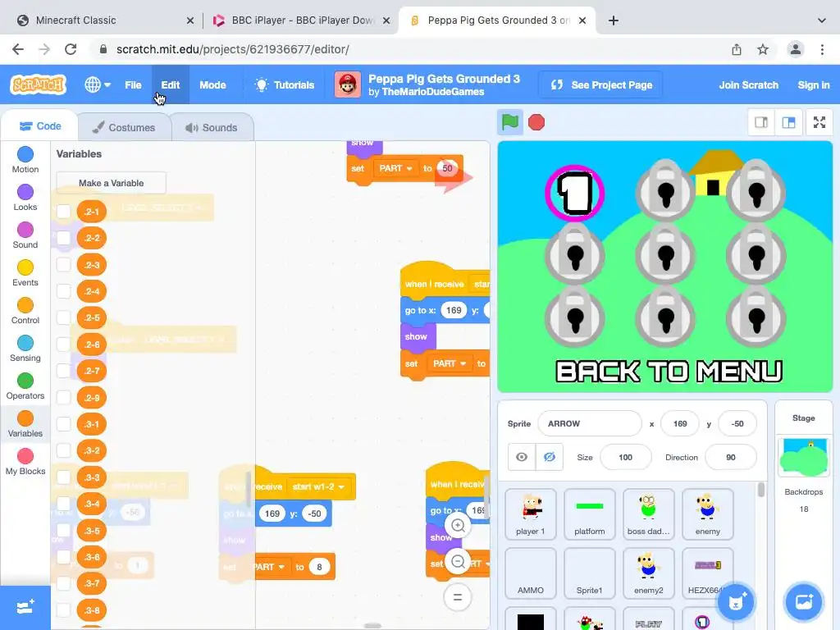This screenshot has width=840, height=630.
Task: Check the box for variable .3-8
Action: click(64, 609)
